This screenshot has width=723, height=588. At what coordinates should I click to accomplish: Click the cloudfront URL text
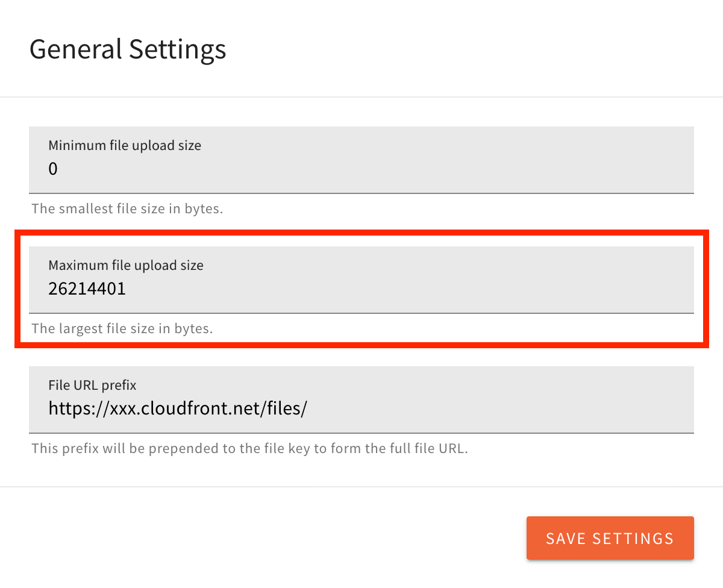click(178, 408)
